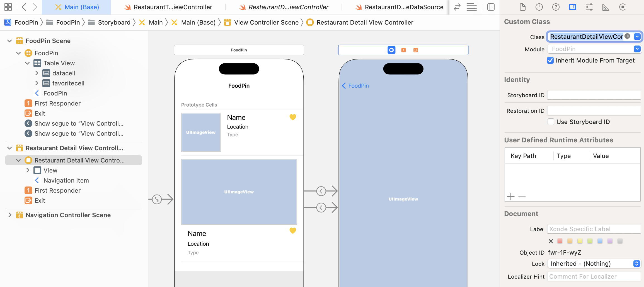Click the Storyboard ID text field
Image resolution: width=644 pixels, height=287 pixels.
click(594, 95)
